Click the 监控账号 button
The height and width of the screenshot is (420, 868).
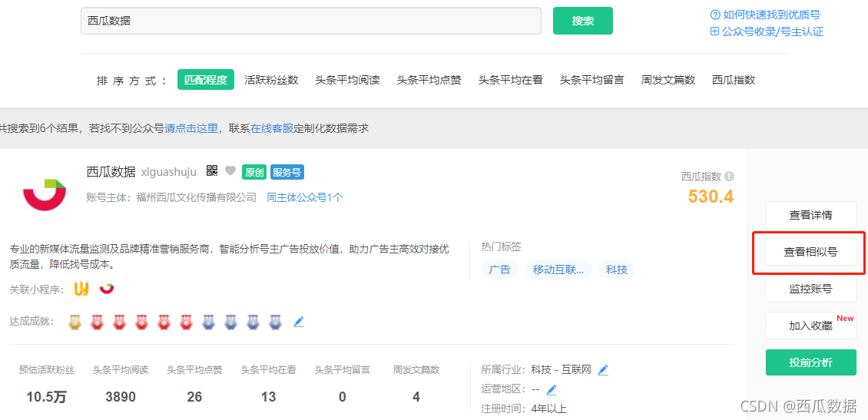tap(810, 289)
